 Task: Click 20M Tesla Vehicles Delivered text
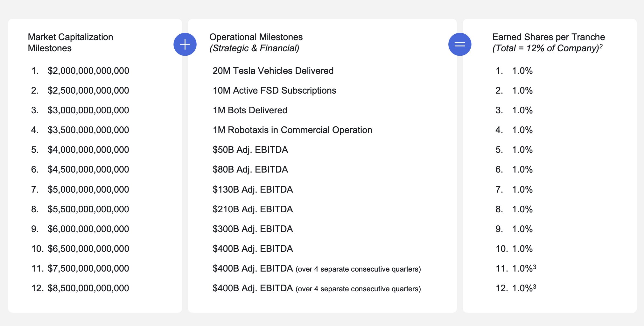tap(273, 71)
